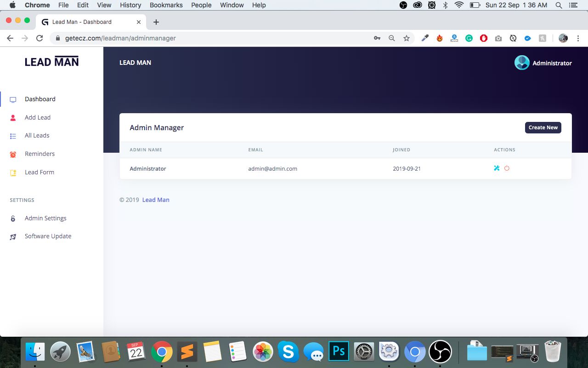Click the Lead Man footer link
Viewport: 588px width, 368px height.
[x=156, y=200]
